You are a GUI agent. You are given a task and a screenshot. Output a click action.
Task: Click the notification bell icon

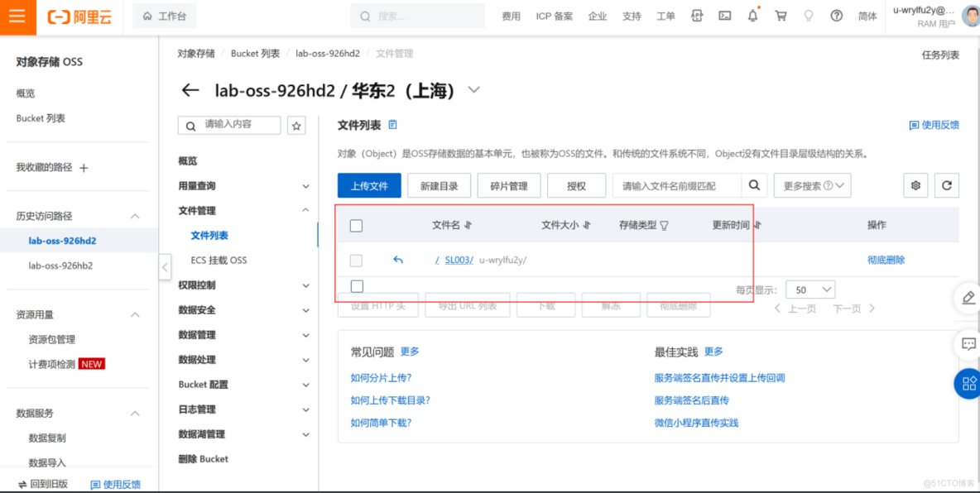pos(752,16)
